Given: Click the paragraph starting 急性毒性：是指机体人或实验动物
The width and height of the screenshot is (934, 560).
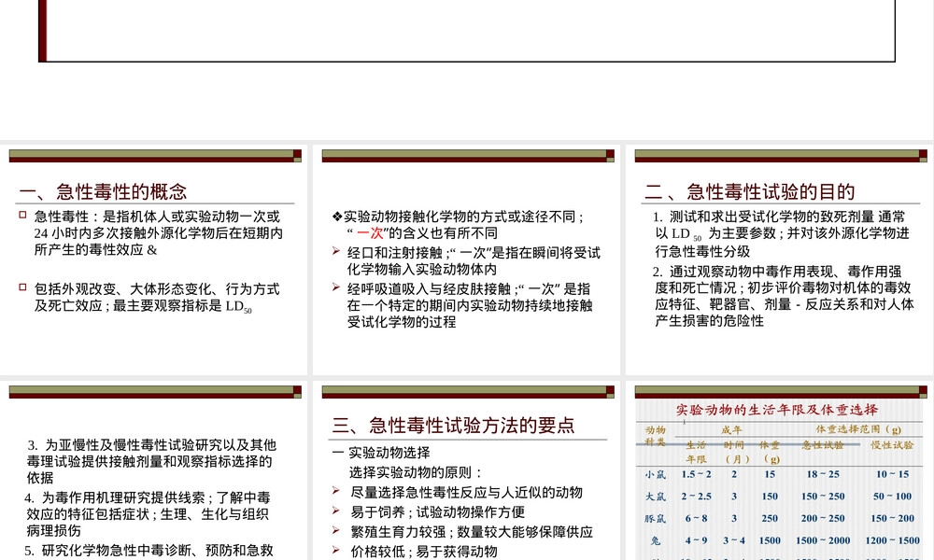Looking at the screenshot, I should pos(158,233).
